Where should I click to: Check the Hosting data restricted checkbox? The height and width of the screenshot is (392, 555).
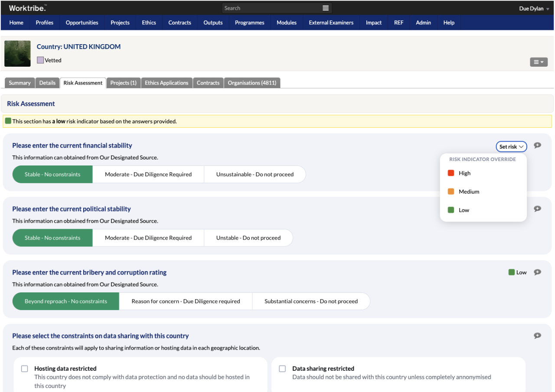[24, 368]
